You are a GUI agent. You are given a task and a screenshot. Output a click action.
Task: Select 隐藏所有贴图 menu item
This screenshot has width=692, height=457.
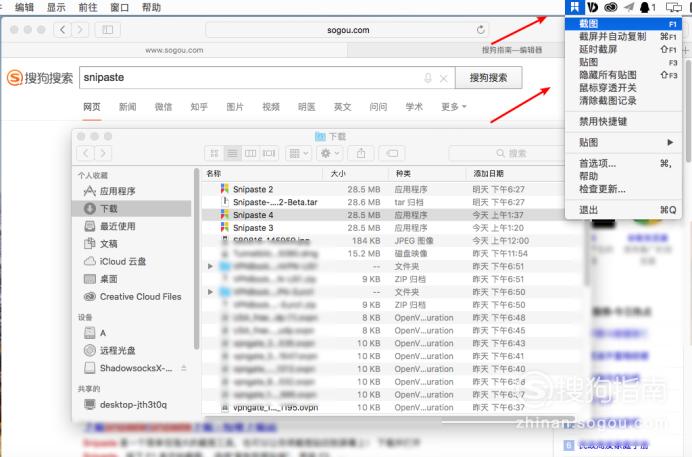point(623,75)
